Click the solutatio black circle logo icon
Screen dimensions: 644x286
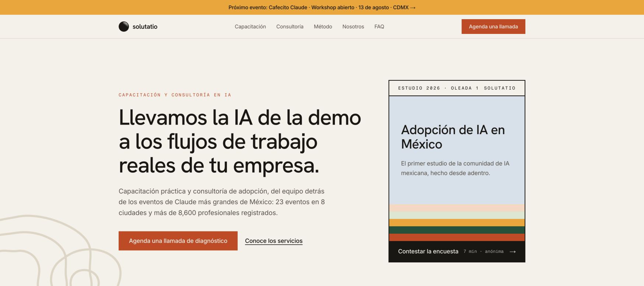[124, 27]
